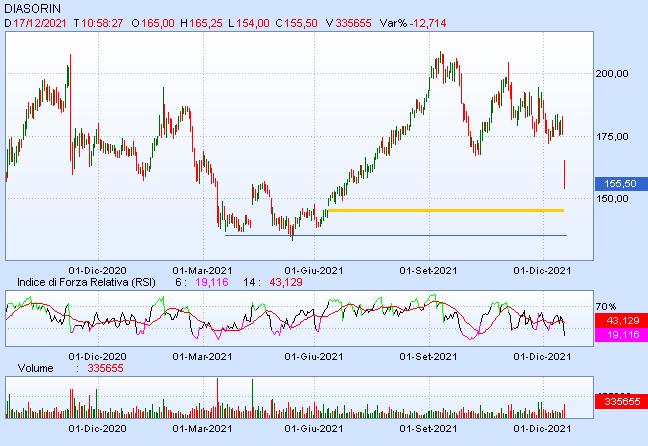Click the time value 10:58:27

(102, 23)
